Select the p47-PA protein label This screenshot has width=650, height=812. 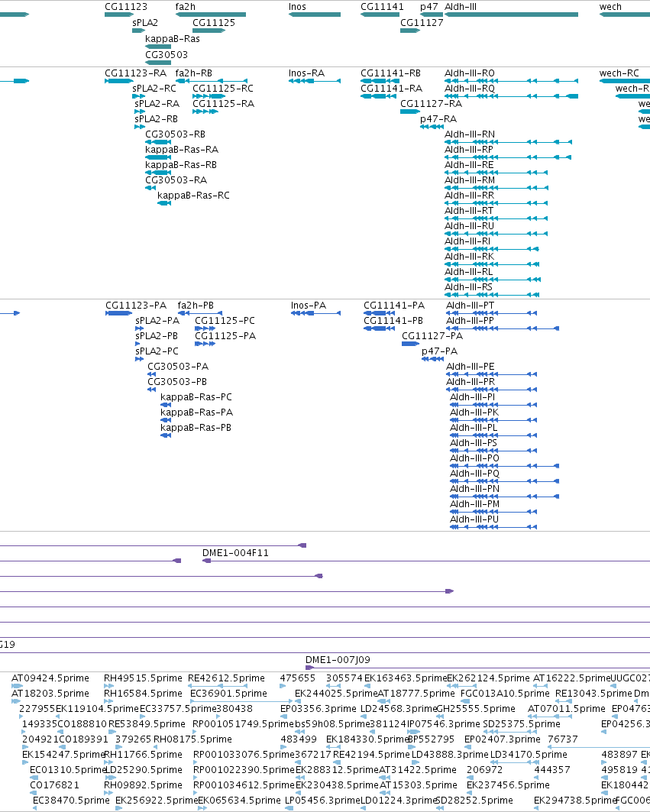440,351
